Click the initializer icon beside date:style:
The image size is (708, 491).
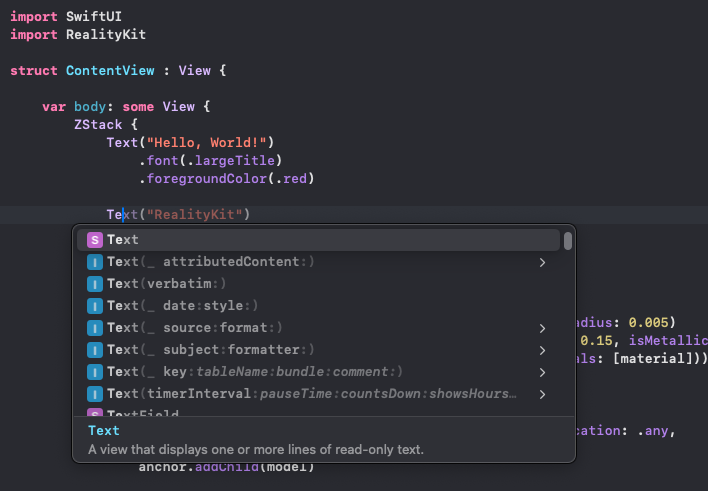[95, 306]
